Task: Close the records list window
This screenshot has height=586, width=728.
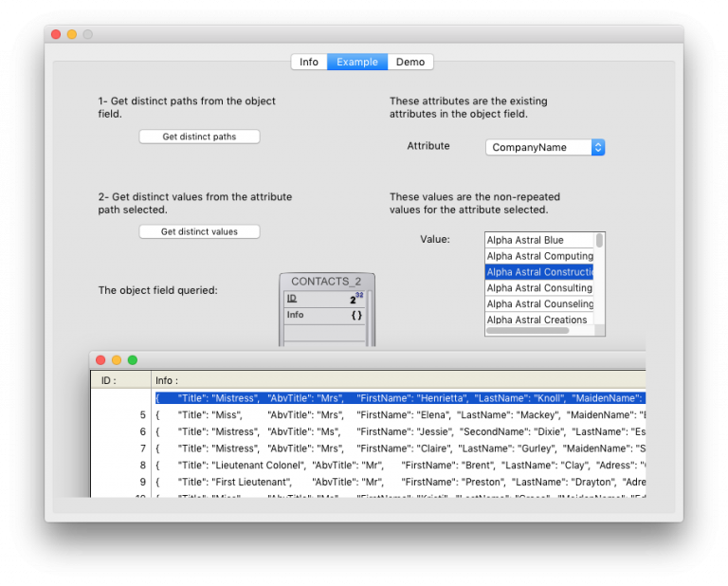Action: [100, 360]
